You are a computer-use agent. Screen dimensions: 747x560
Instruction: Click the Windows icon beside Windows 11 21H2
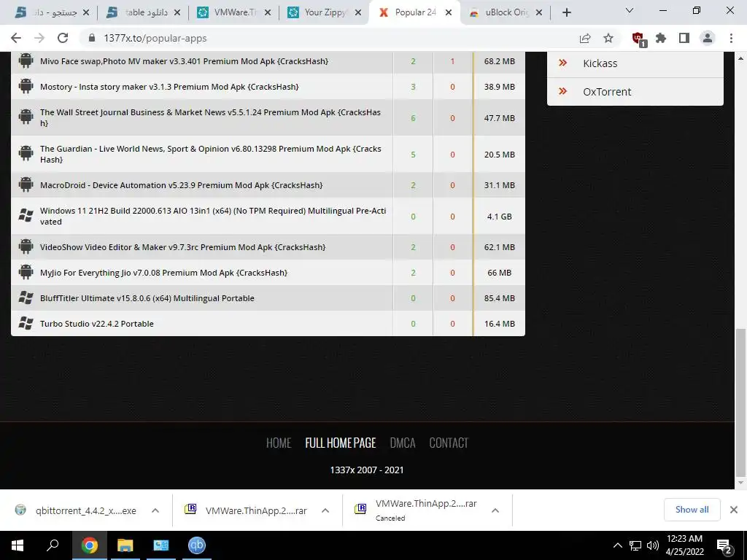(x=26, y=215)
